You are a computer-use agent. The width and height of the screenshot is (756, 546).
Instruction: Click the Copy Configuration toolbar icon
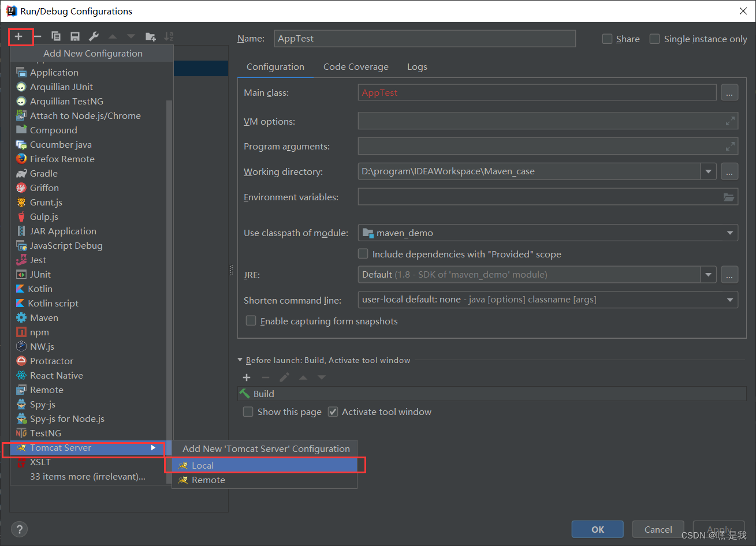pyautogui.click(x=56, y=36)
